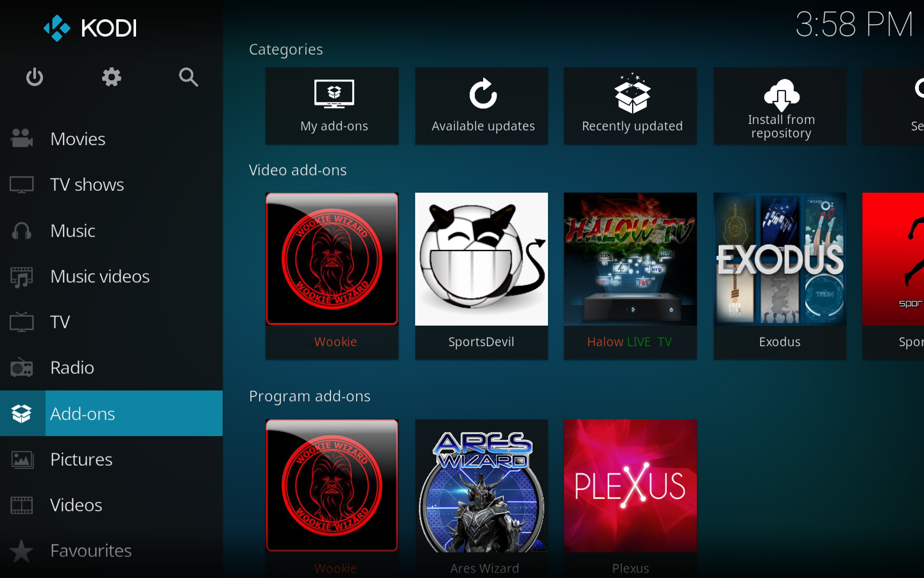This screenshot has width=924, height=578.
Task: Launch Wookie Wizard program add-on thumbnail
Action: click(332, 486)
